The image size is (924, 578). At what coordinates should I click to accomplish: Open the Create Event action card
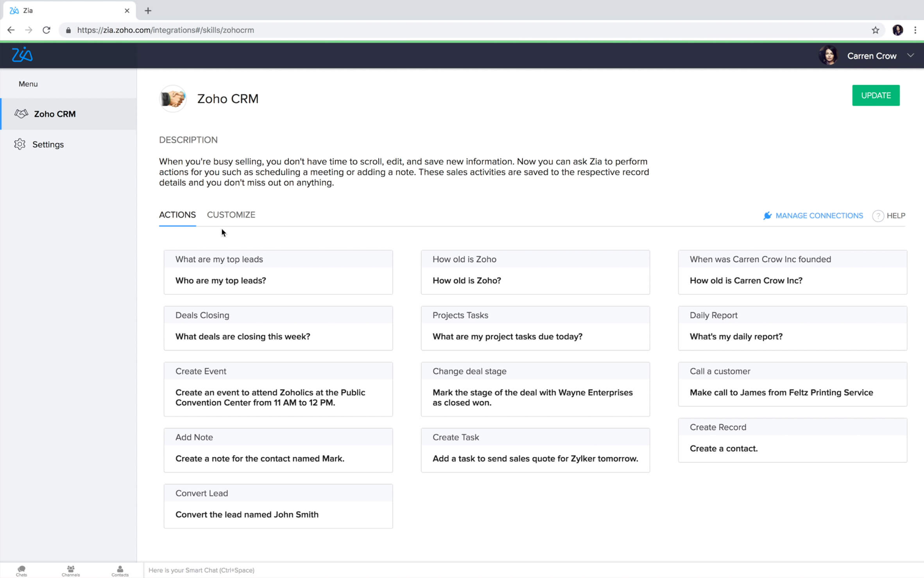(x=278, y=389)
